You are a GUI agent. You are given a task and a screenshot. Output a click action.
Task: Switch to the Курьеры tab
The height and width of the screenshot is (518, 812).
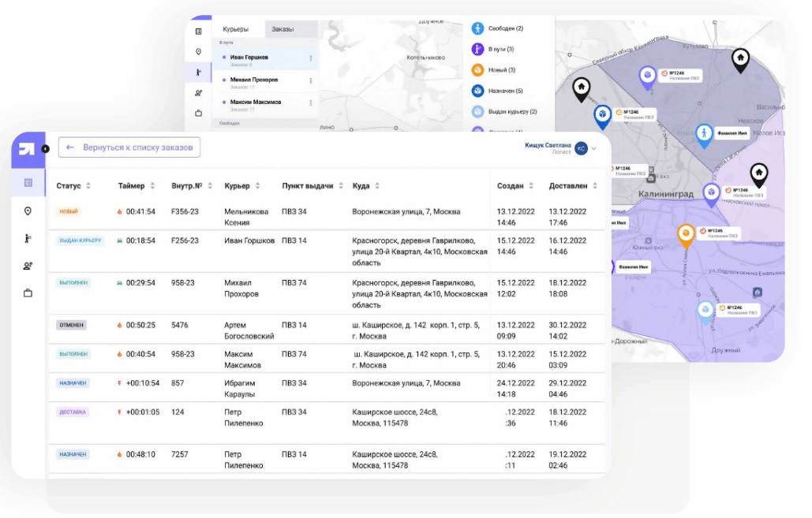[235, 29]
